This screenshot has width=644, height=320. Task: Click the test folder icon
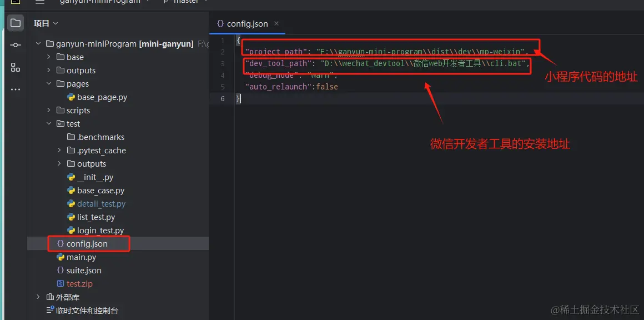(x=61, y=123)
